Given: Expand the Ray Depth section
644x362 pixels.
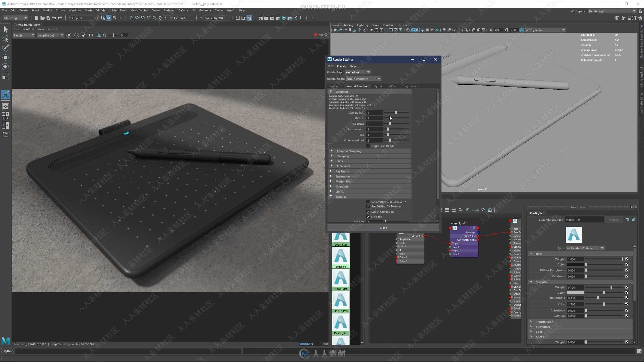Looking at the screenshot, I should [370, 171].
